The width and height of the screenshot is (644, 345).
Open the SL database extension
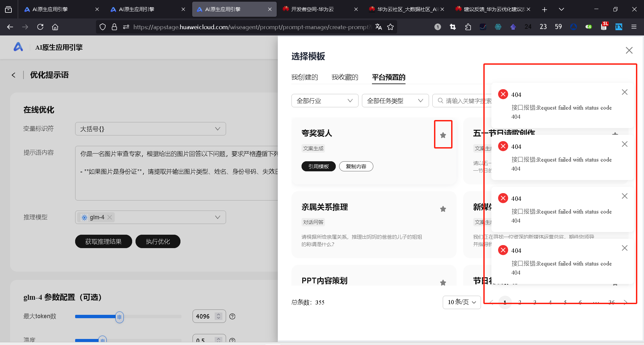(x=604, y=26)
